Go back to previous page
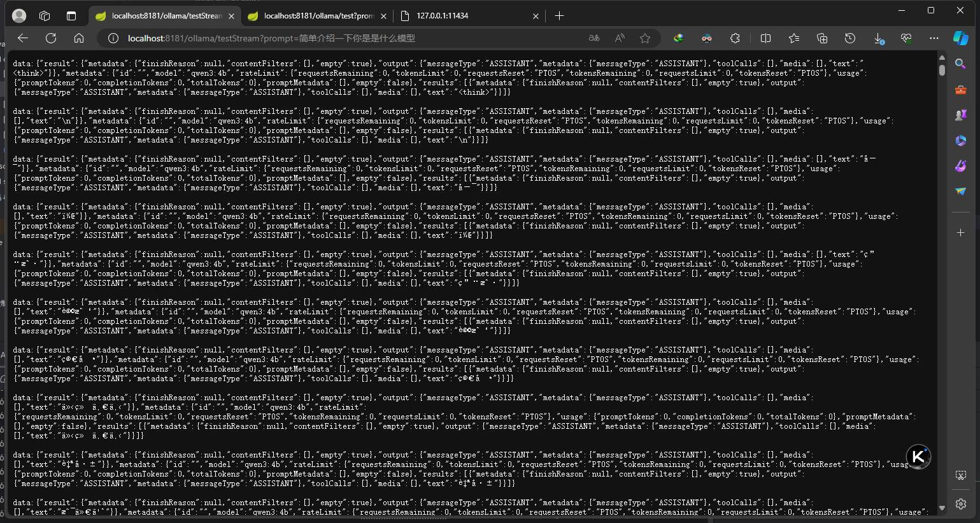 (x=23, y=38)
